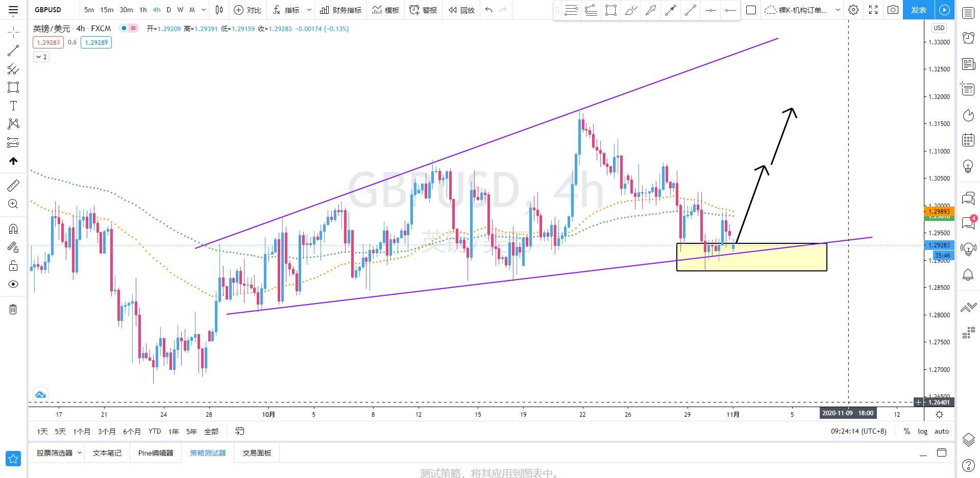Enter fullscreen mode
The width and height of the screenshot is (980, 478).
tap(873, 10)
